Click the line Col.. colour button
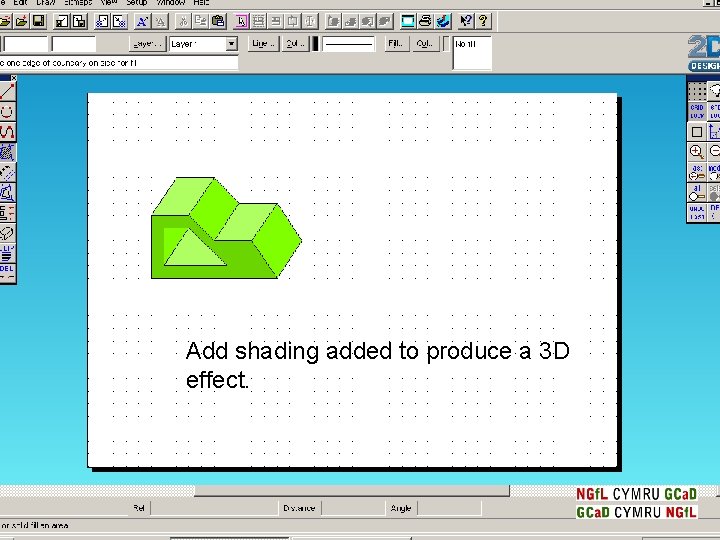This screenshot has width=720, height=540. point(295,44)
